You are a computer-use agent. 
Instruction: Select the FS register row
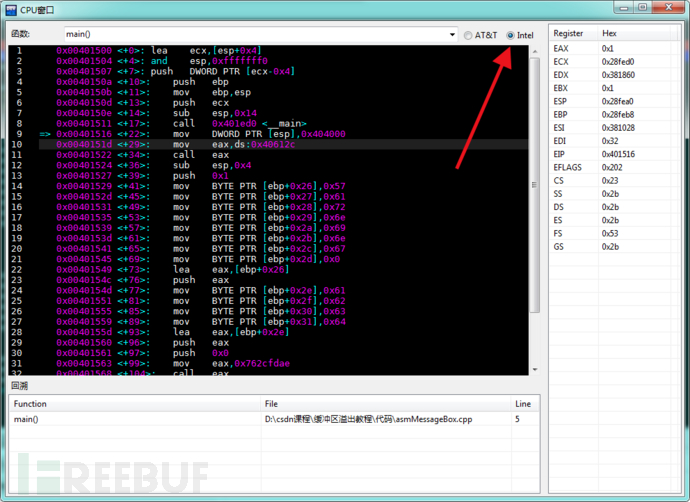click(x=614, y=233)
